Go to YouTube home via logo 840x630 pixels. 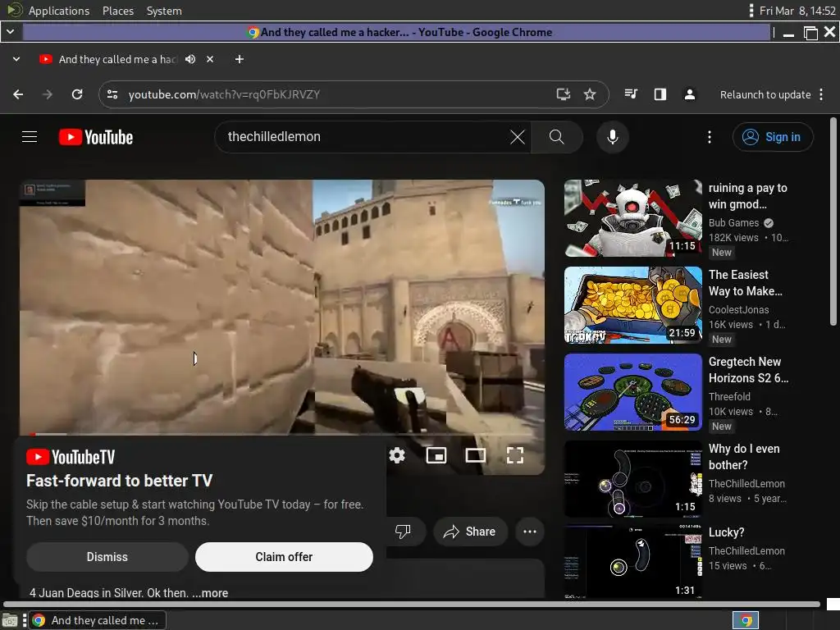point(96,137)
